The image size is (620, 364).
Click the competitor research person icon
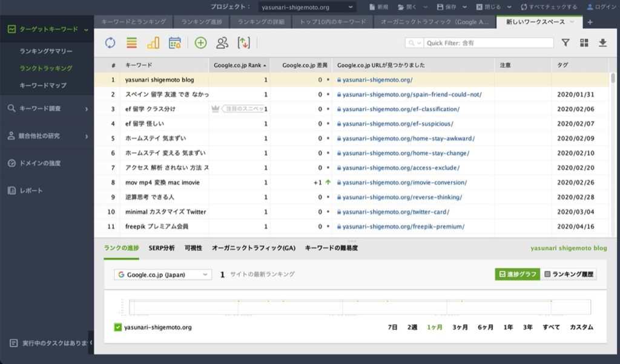click(x=12, y=136)
